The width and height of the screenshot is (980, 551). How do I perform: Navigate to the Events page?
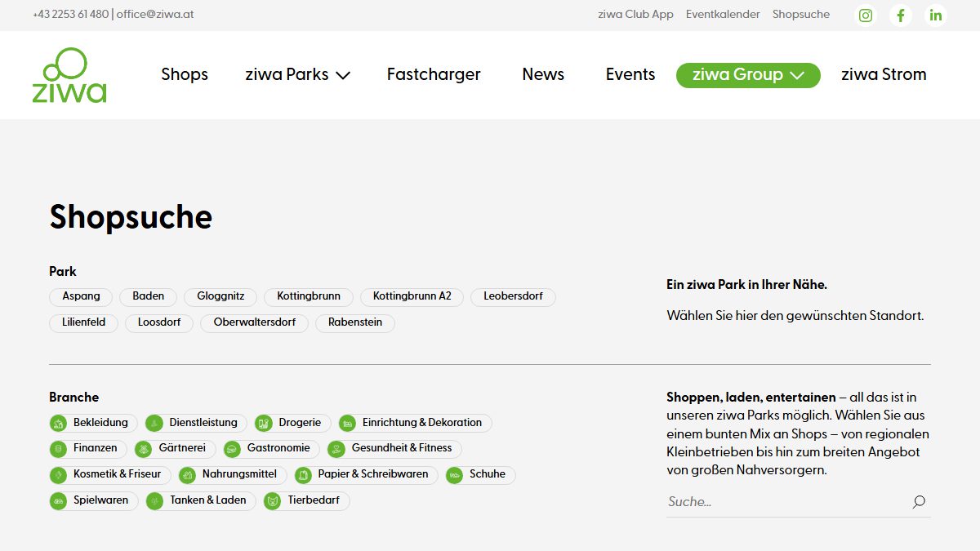click(630, 74)
